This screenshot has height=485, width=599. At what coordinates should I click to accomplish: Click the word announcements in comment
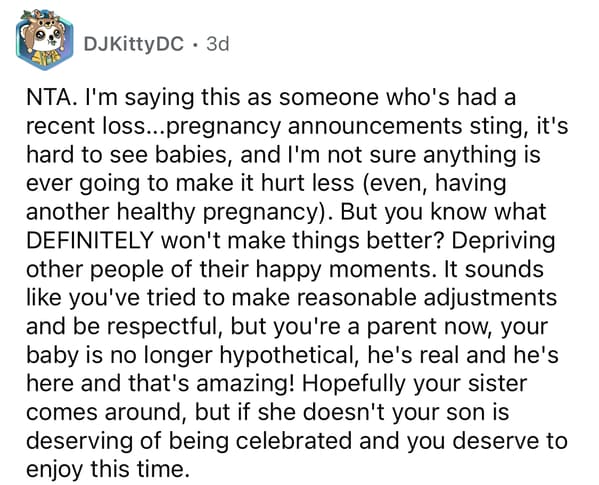coord(374,126)
